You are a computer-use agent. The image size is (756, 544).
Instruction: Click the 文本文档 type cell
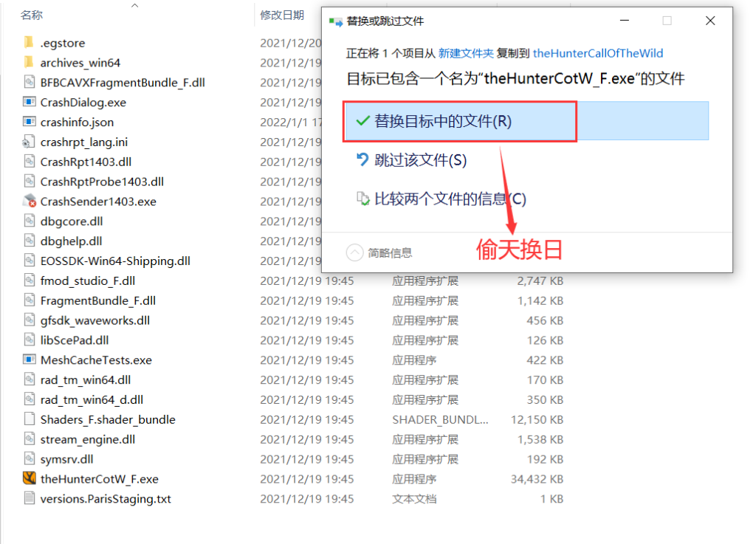click(414, 499)
